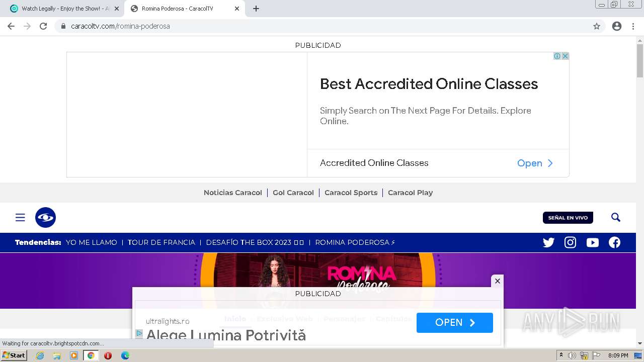Open network status tray icon
Viewport: 644px width, 362px height.
click(584, 355)
